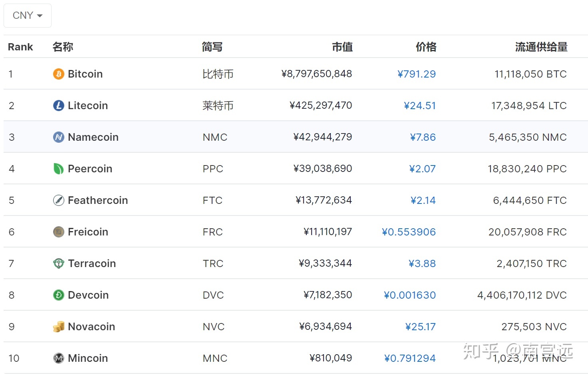Click Feathercoin price ¥2.14
Screen dimensions: 588x375
pos(423,200)
